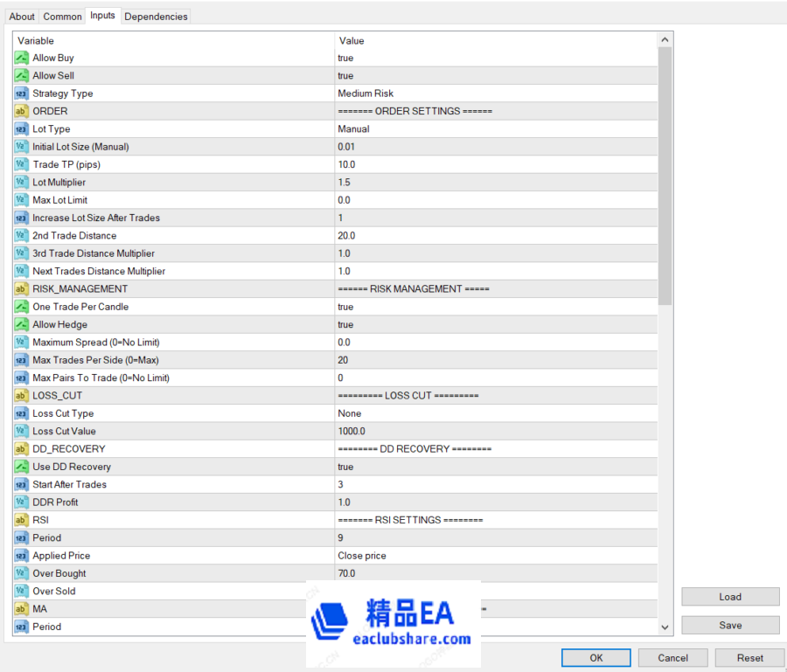Switch to the Common tab
Viewport: 787px width, 672px height.
(62, 17)
